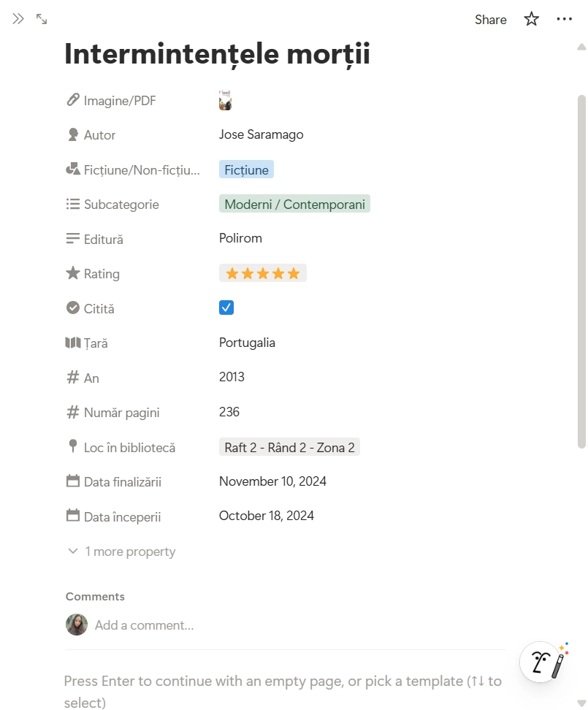Viewport: 588px width, 710px height.
Task: Click the calendar icon beside Data finalizării
Action: click(x=73, y=481)
